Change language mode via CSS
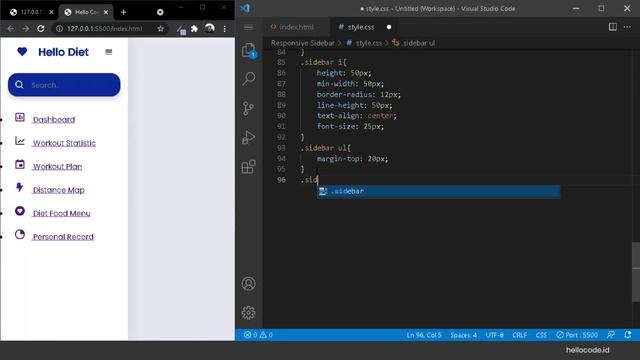The width and height of the screenshot is (640, 360). coord(541,335)
